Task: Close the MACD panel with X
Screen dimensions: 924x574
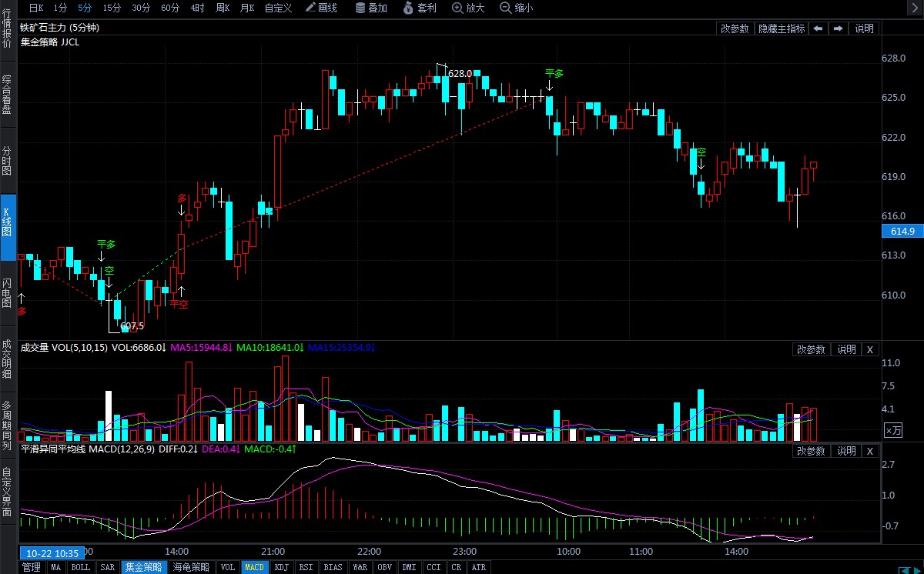Action: tap(869, 451)
